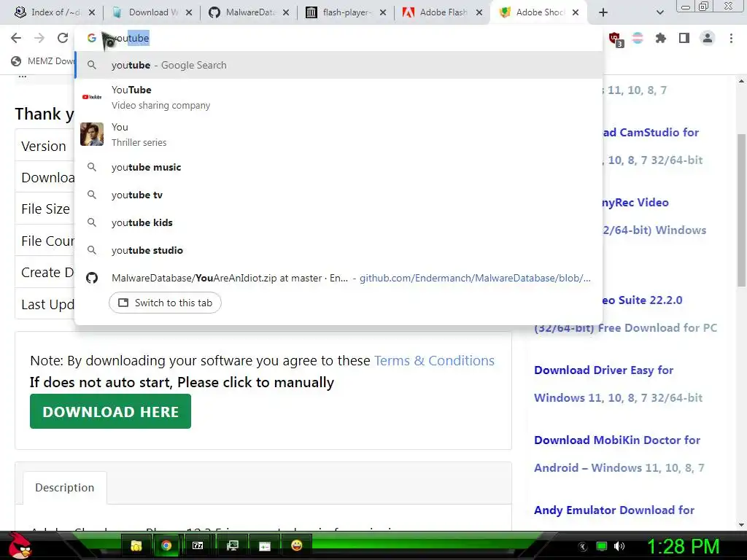Open the smiley face taskbar icon
The image size is (747, 560).
click(296, 545)
